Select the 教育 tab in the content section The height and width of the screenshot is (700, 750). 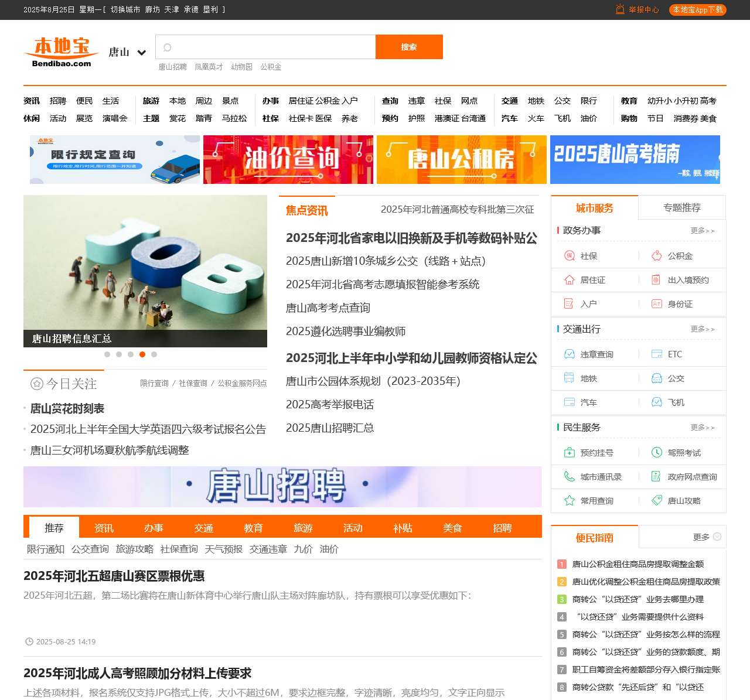click(253, 528)
